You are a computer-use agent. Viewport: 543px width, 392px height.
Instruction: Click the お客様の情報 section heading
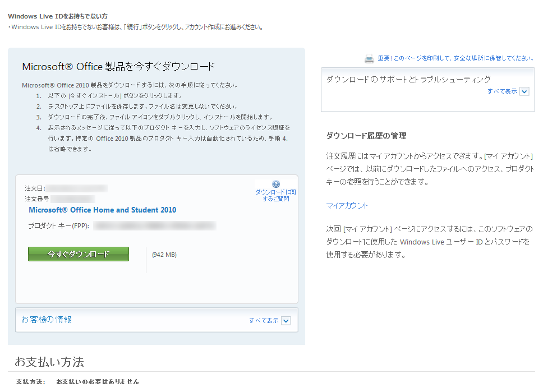[x=47, y=319]
